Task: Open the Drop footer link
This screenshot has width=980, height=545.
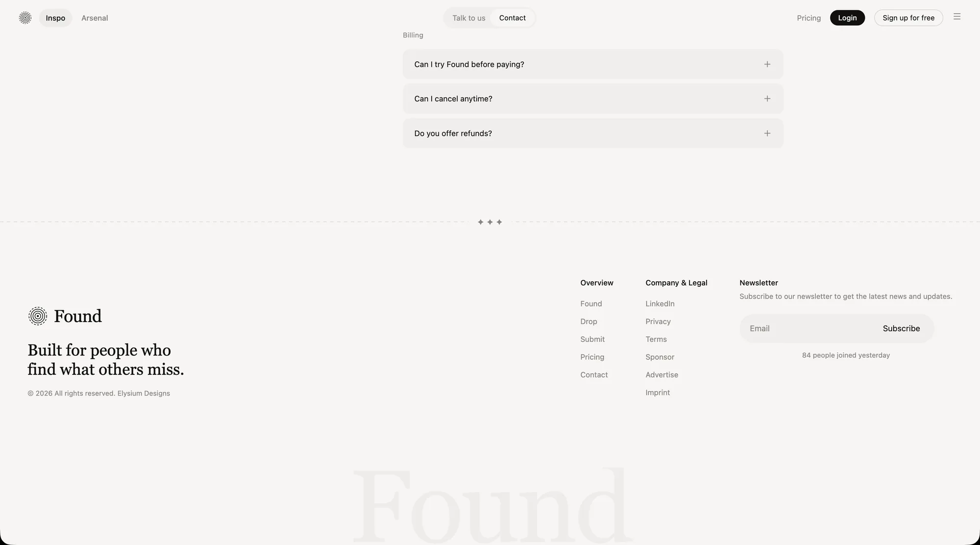Action: pos(588,322)
